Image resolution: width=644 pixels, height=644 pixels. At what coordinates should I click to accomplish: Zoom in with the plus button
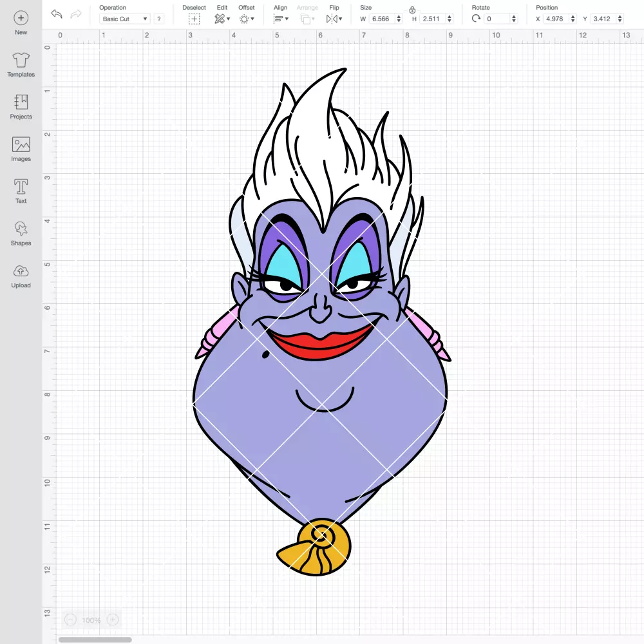pyautogui.click(x=113, y=620)
